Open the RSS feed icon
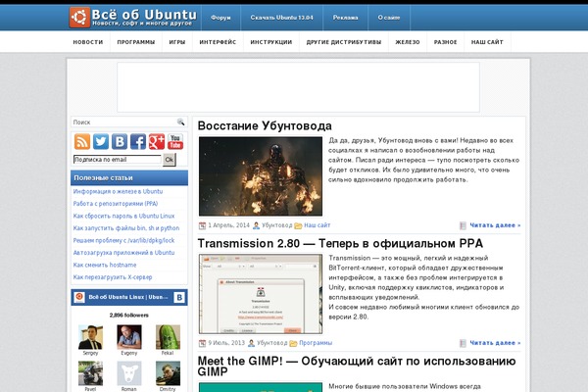This screenshot has width=588, height=392. pos(82,141)
